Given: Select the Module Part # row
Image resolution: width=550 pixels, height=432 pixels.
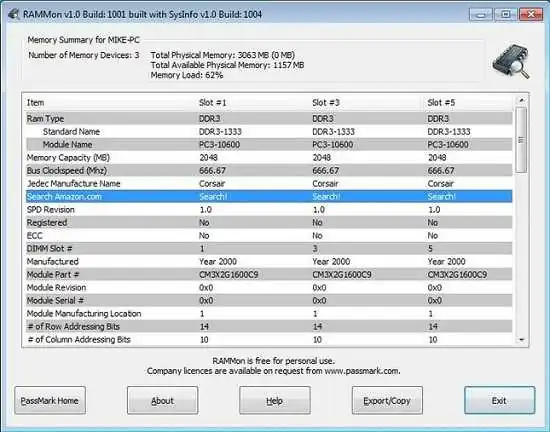Looking at the screenshot, I should [269, 275].
